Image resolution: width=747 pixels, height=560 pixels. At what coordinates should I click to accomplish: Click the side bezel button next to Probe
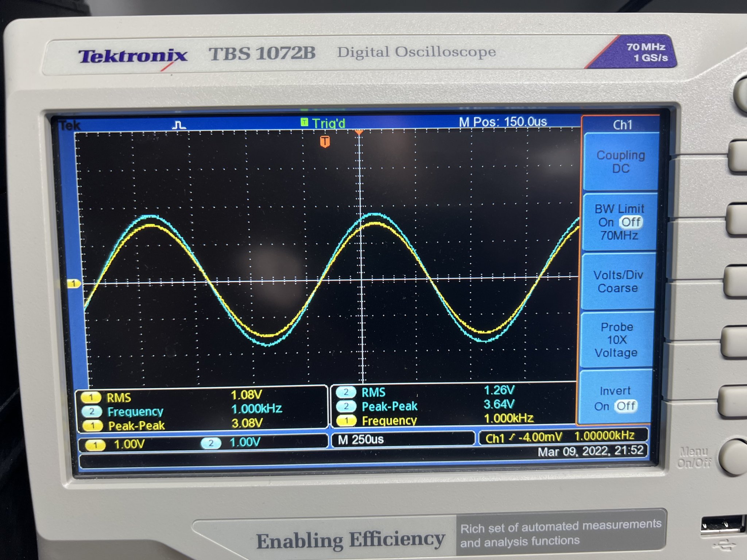tap(733, 342)
